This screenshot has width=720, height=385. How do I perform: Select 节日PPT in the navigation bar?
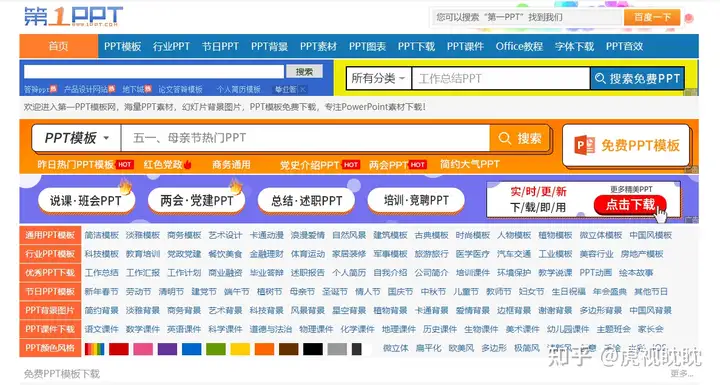220,46
